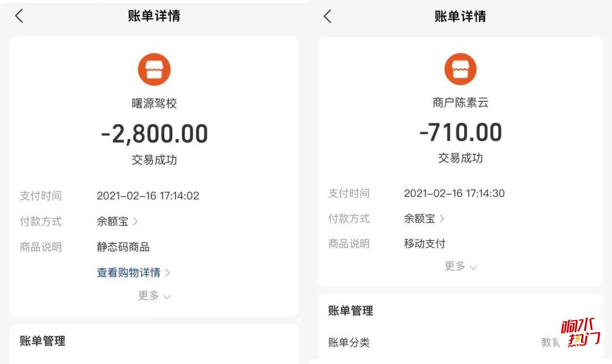Open the 查看购物详情 link
Viewport: 612px width, 364px height.
coord(129,272)
